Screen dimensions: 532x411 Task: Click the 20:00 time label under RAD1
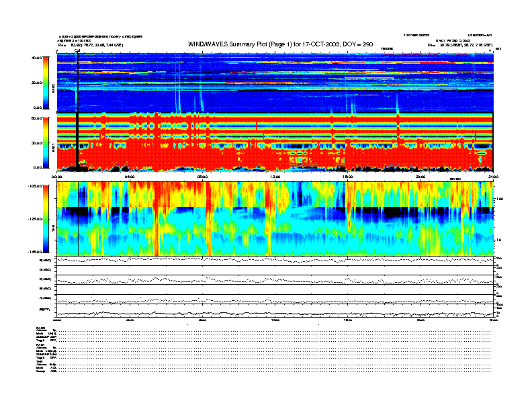[420, 177]
